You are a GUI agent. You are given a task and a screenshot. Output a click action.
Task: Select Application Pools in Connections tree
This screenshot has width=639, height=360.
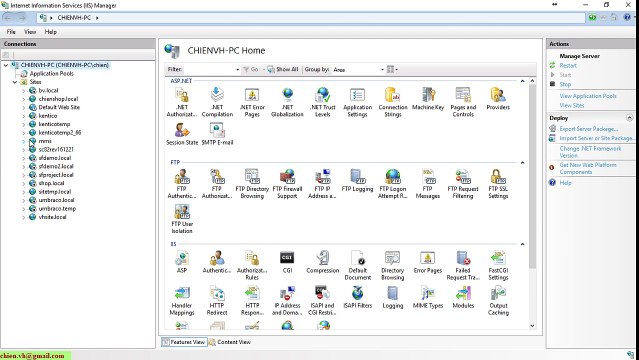(51, 73)
